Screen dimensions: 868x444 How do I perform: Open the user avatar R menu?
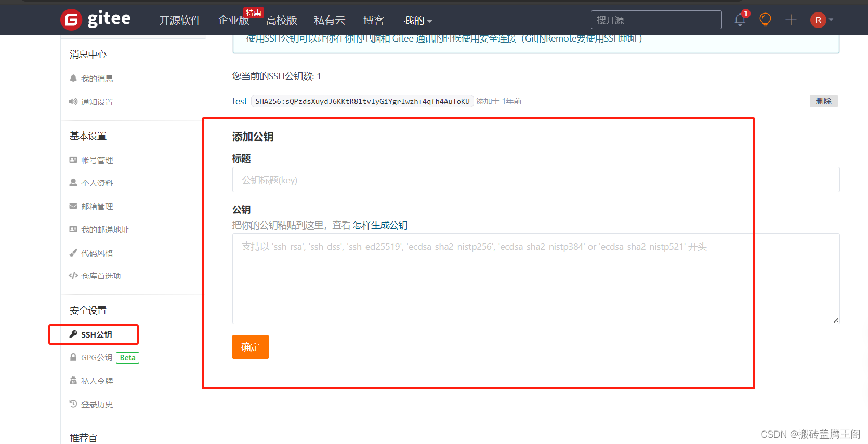tap(822, 20)
